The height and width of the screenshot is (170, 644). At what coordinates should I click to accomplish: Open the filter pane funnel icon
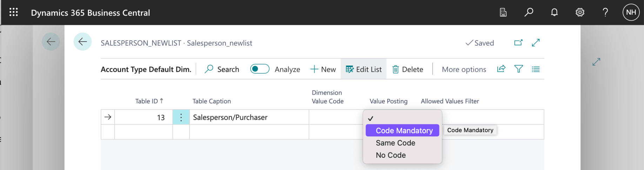tap(518, 69)
